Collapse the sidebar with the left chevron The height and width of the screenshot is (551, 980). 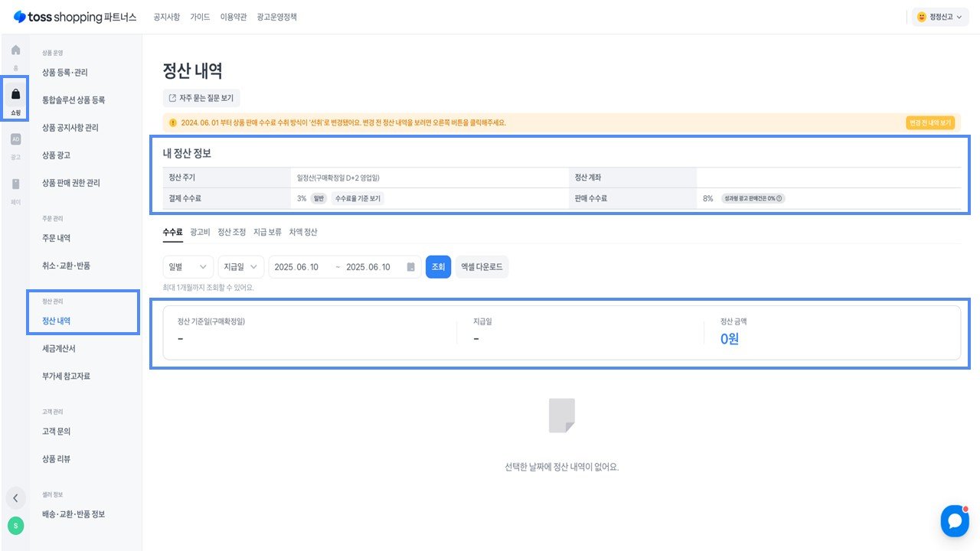click(15, 497)
